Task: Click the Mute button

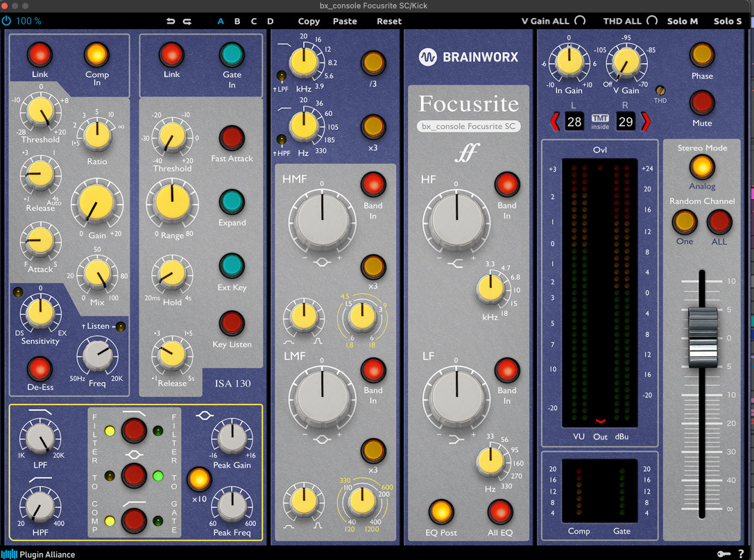Action: point(702,102)
